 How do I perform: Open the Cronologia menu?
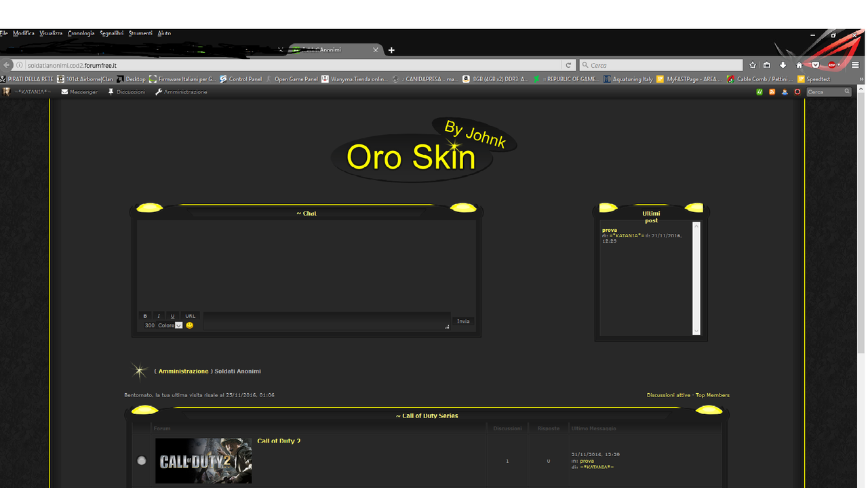[x=81, y=33]
